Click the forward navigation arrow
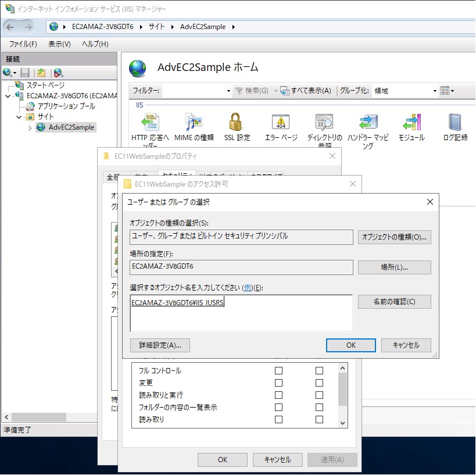 coord(28,27)
